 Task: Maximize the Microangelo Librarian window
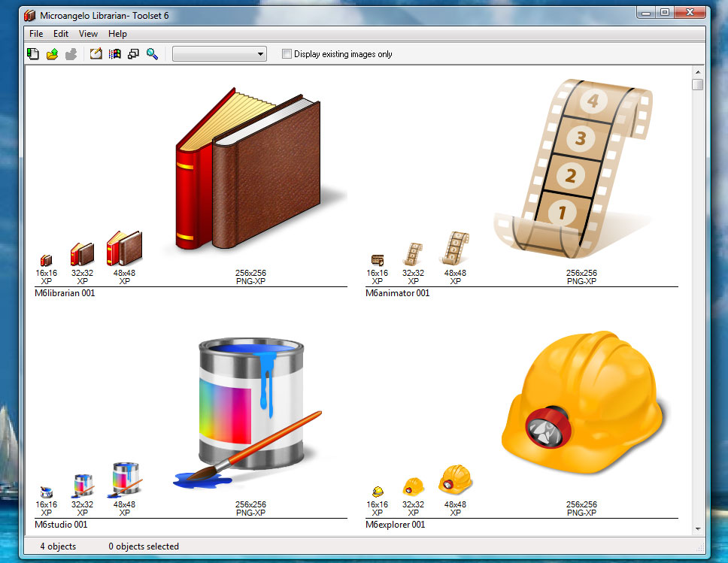(x=665, y=13)
